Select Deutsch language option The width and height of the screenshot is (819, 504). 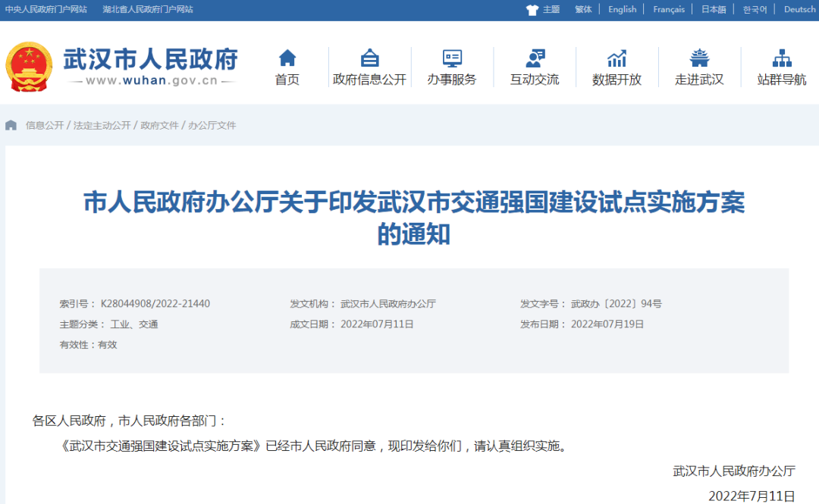point(799,10)
